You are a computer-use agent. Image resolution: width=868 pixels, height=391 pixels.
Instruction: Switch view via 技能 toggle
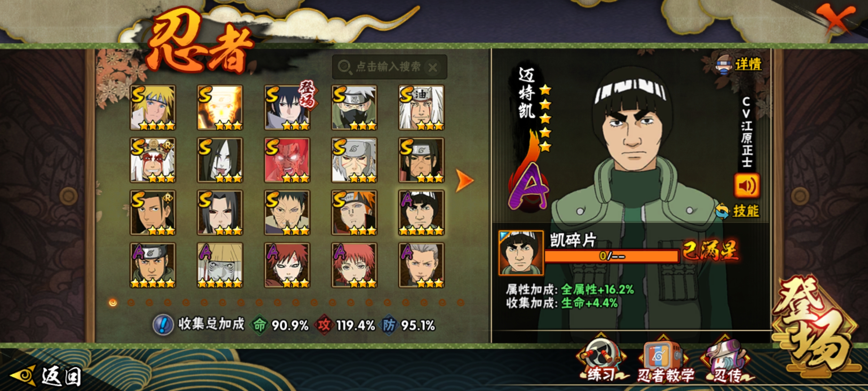point(738,211)
